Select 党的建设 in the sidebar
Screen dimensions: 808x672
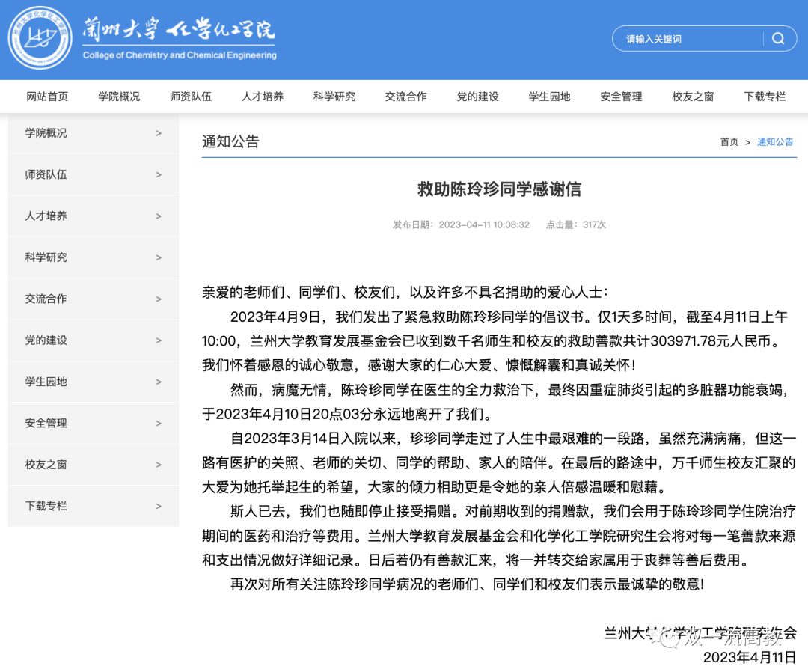coord(94,340)
